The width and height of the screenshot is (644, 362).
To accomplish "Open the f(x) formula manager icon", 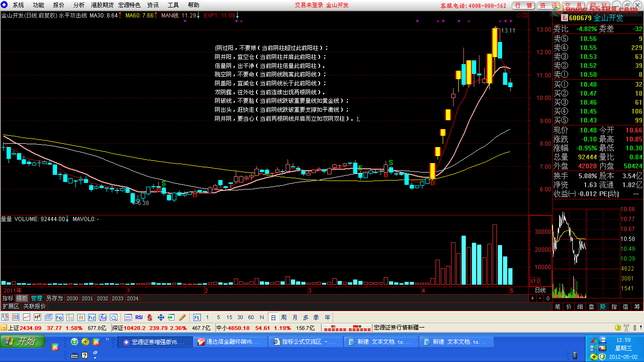I will pos(103,317).
